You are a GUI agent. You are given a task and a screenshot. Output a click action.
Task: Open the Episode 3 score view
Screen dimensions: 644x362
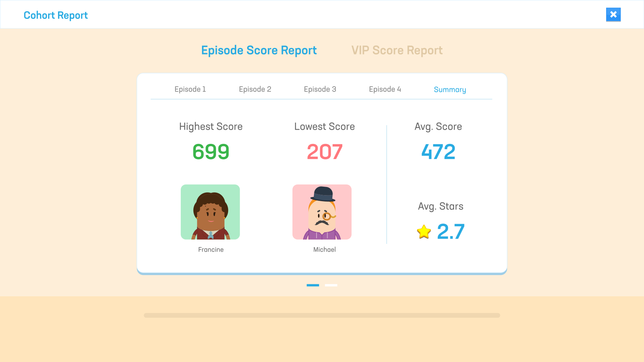320,89
